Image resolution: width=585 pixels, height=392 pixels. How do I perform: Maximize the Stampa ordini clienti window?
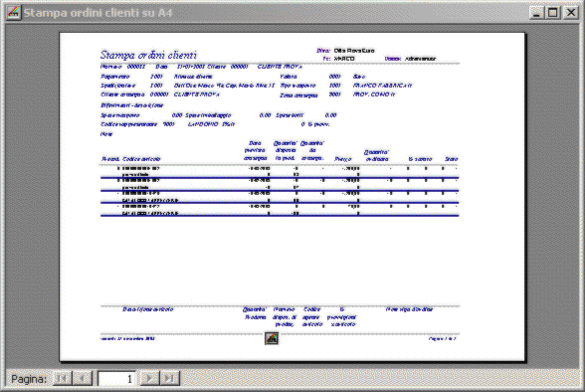[x=553, y=13]
